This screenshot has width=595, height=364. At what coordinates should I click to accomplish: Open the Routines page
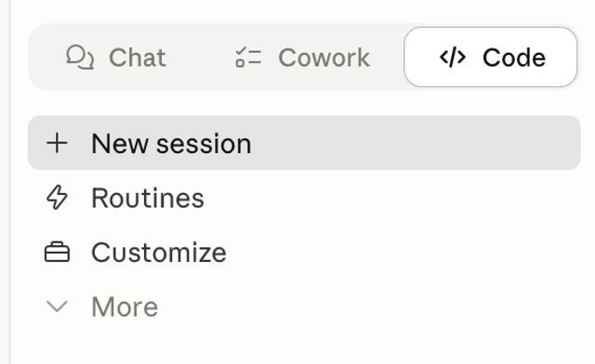pyautogui.click(x=304, y=198)
